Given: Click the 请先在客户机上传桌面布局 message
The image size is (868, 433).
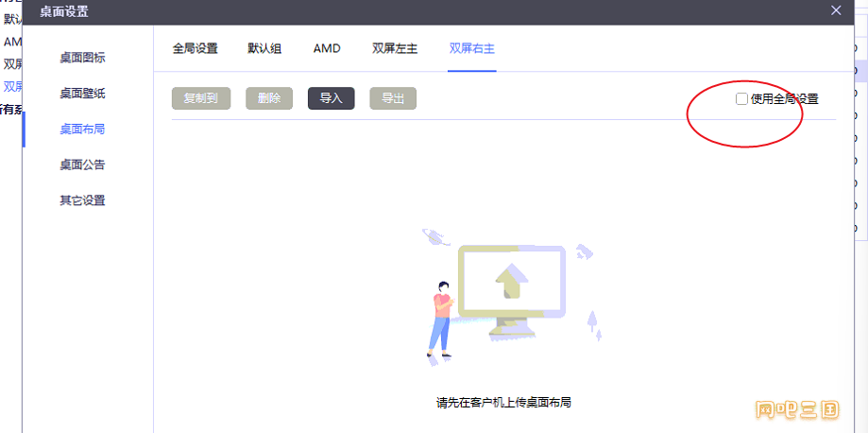Looking at the screenshot, I should point(503,403).
